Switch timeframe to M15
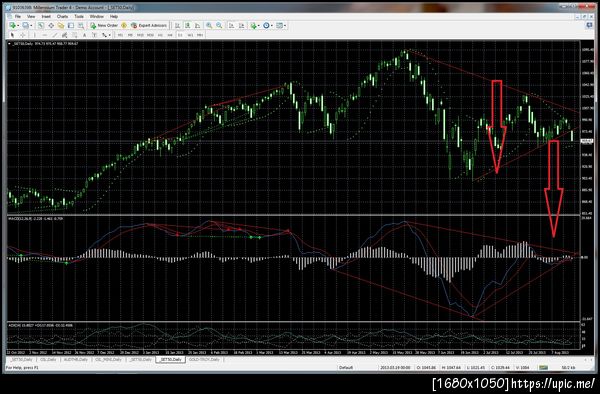 tap(140, 35)
